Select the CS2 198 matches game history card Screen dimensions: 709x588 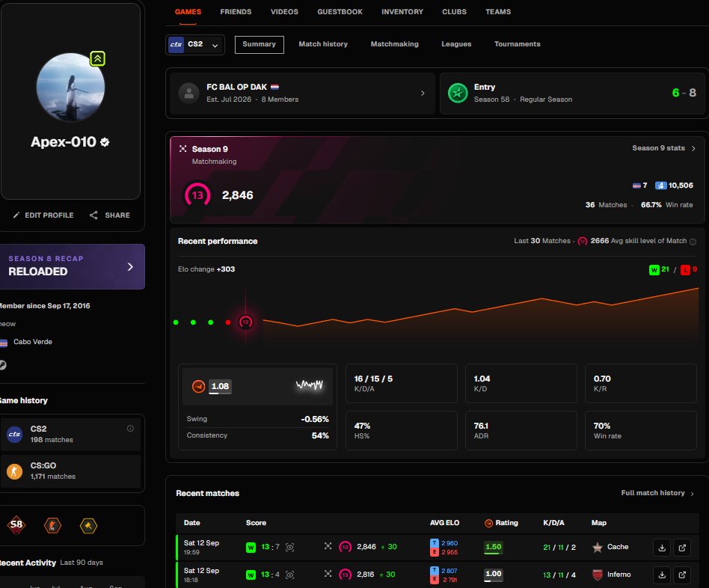pyautogui.click(x=70, y=434)
